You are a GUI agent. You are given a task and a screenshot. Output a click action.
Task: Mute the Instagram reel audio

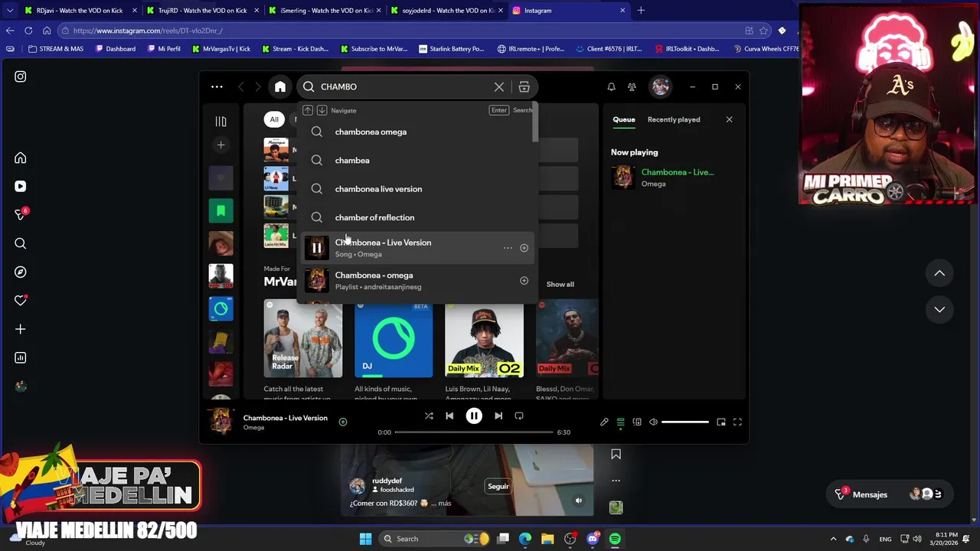578,500
